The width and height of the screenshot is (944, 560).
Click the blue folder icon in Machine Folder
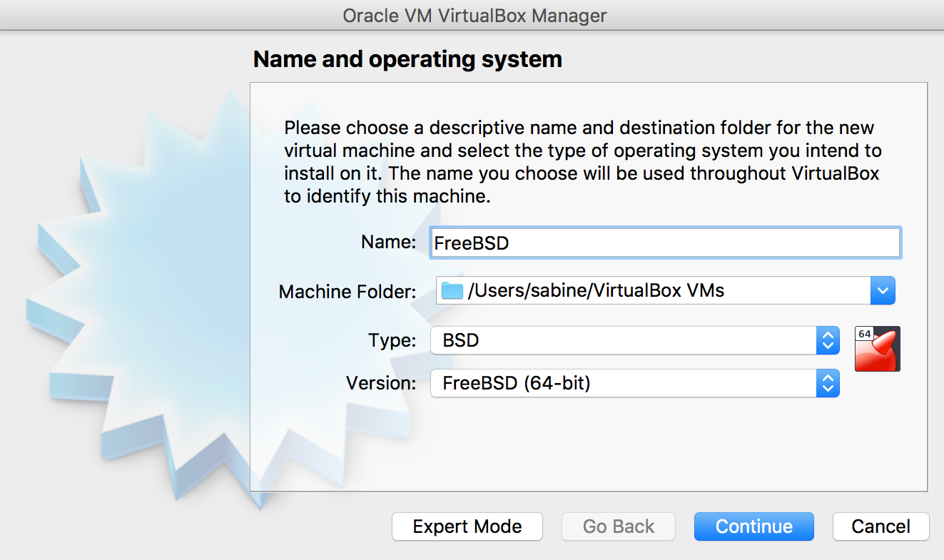coord(450,290)
